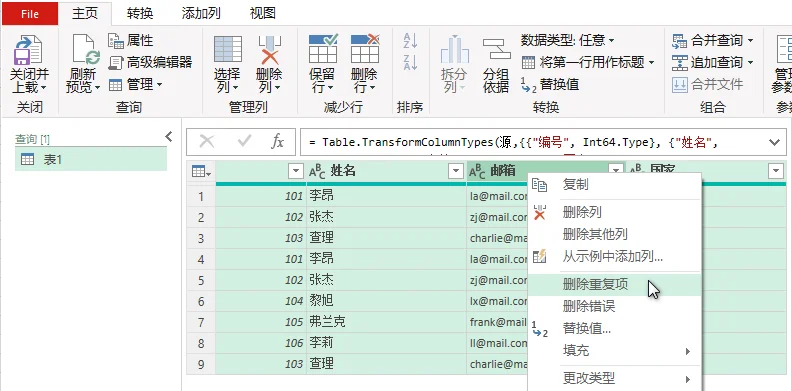This screenshot has height=391, width=792.
Task: Click the cell 104
Action: (x=261, y=301)
